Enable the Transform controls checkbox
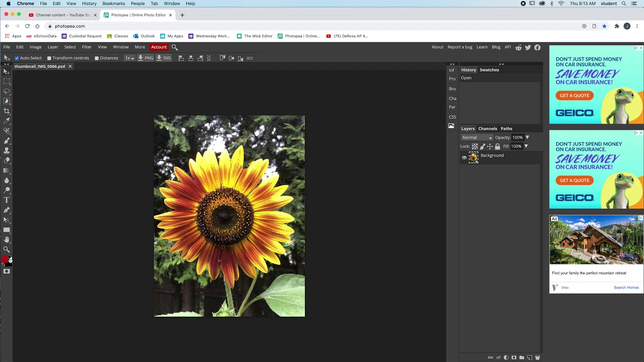 pos(49,58)
